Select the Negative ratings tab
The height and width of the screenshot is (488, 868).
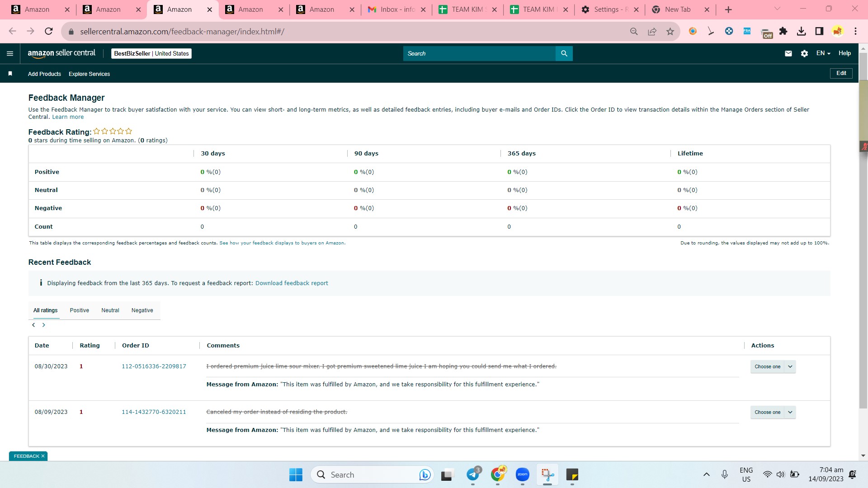tap(142, 310)
